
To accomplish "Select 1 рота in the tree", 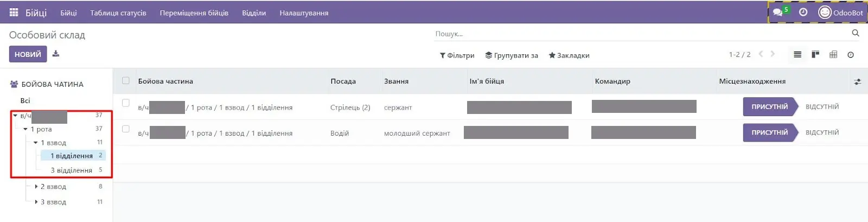I will pyautogui.click(x=41, y=129).
